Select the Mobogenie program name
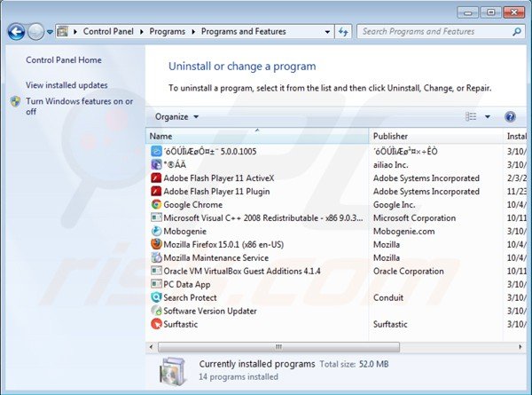This screenshot has width=532, height=395. [185, 232]
